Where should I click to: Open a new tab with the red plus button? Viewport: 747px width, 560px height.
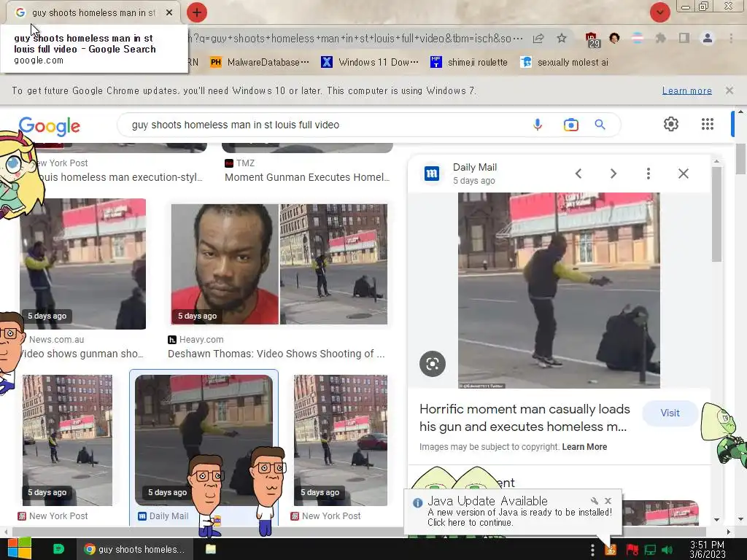(197, 12)
